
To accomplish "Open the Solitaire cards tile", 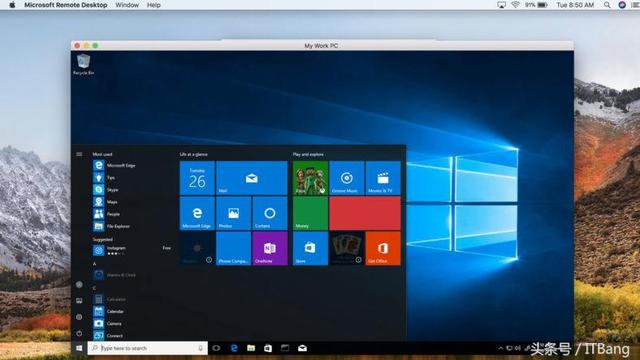I will tap(347, 248).
